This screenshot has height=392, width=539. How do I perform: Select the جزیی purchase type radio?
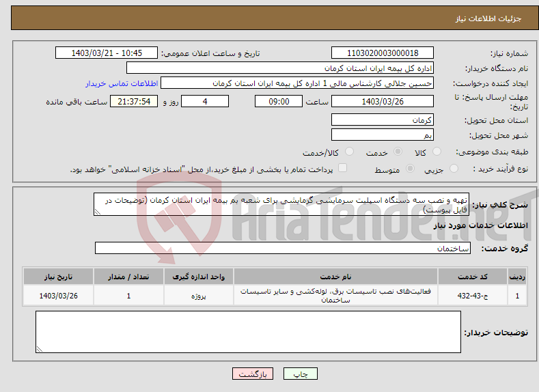(454, 169)
